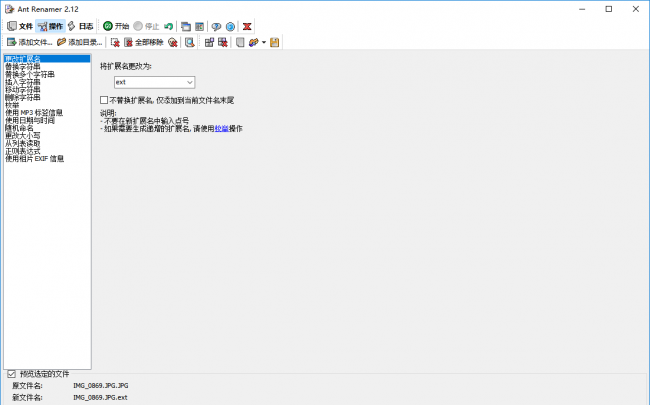Follow the blue 枚举 link in notes
Image resolution: width=650 pixels, height=405 pixels.
[222, 129]
